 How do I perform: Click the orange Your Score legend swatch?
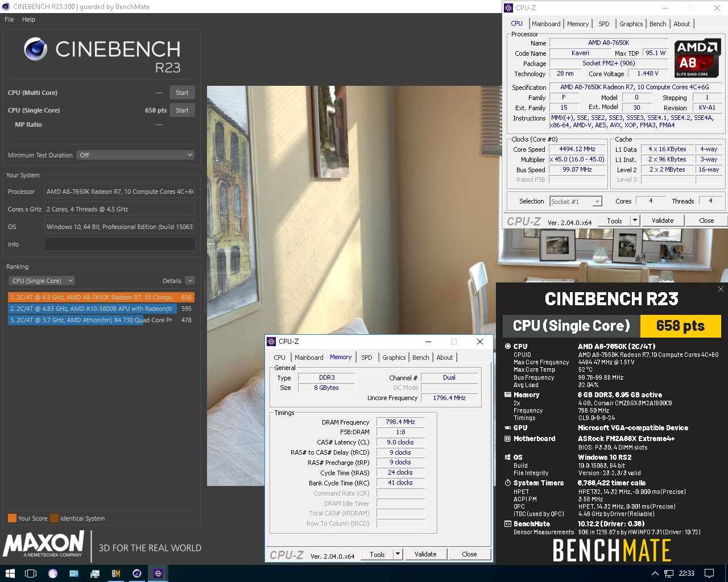(12, 518)
